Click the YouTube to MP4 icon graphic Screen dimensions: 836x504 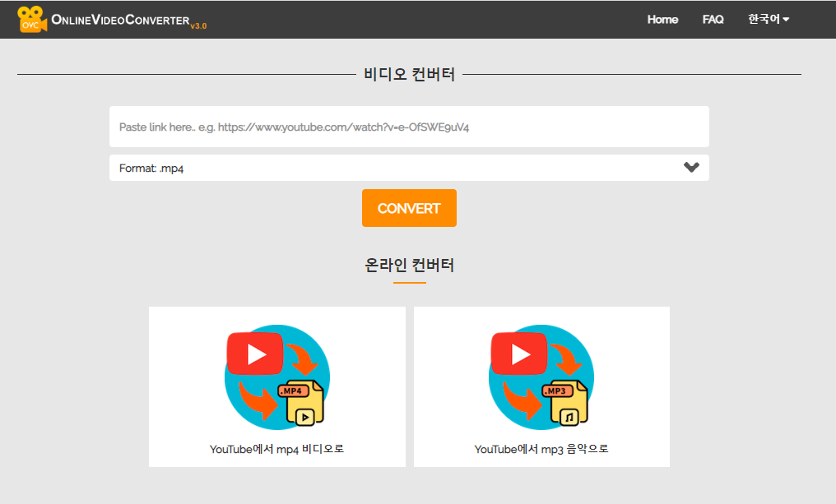[277, 377]
